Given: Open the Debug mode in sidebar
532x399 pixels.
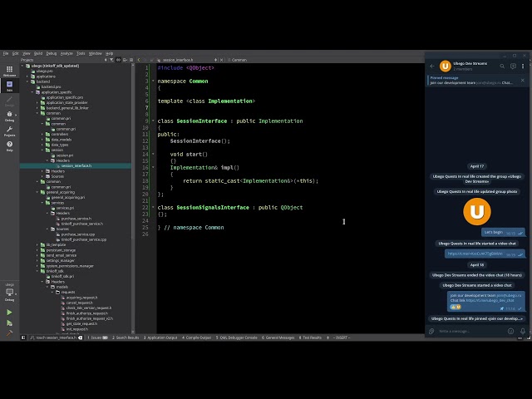Looking at the screenshot, I should (9, 116).
